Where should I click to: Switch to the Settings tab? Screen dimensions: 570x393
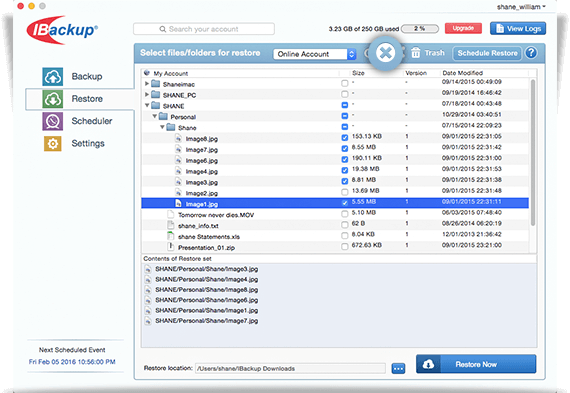pos(88,144)
